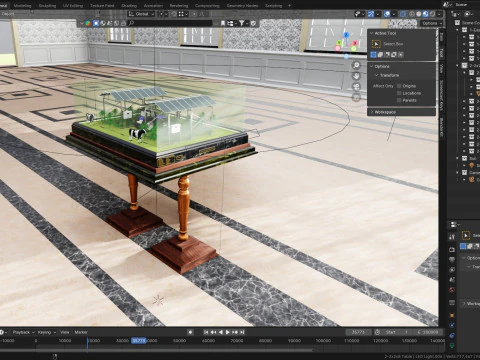Toggle X-Ray view icon
The width and height of the screenshot is (480, 360).
403,14
